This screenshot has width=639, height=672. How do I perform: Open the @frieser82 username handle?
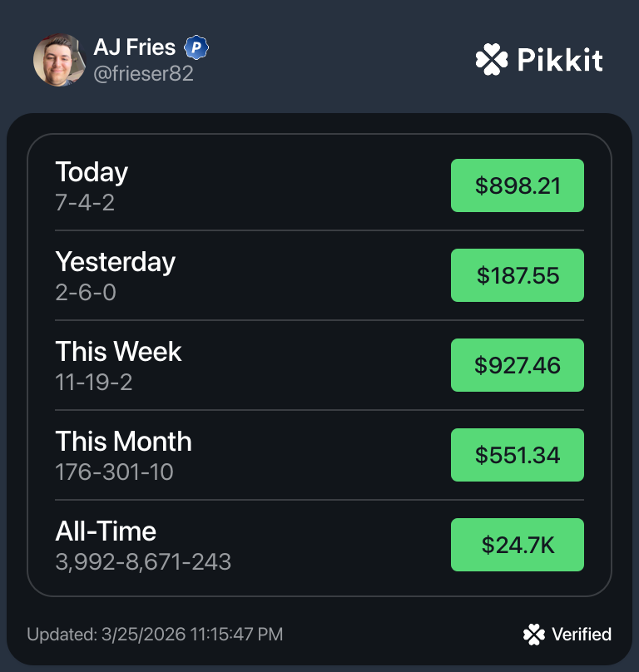click(x=143, y=74)
